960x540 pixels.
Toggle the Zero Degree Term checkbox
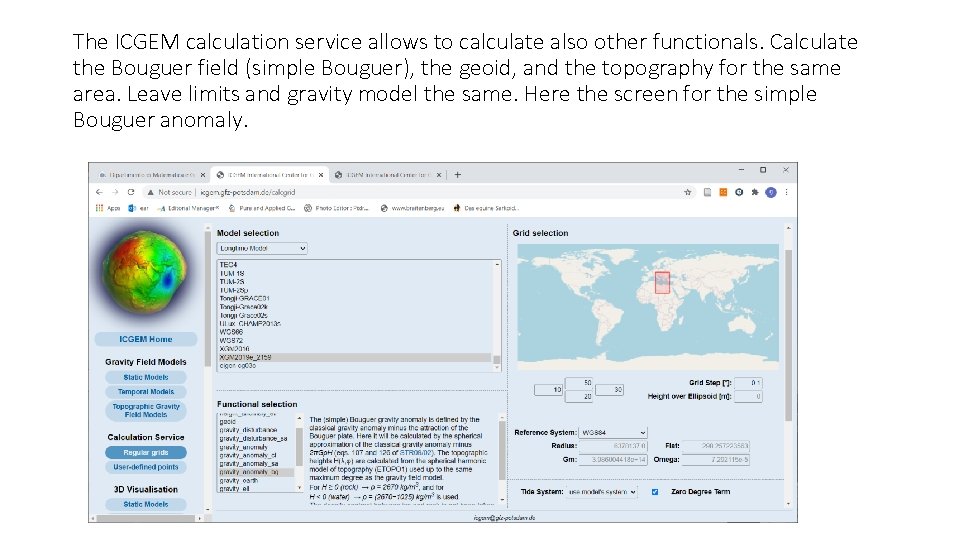coord(655,492)
